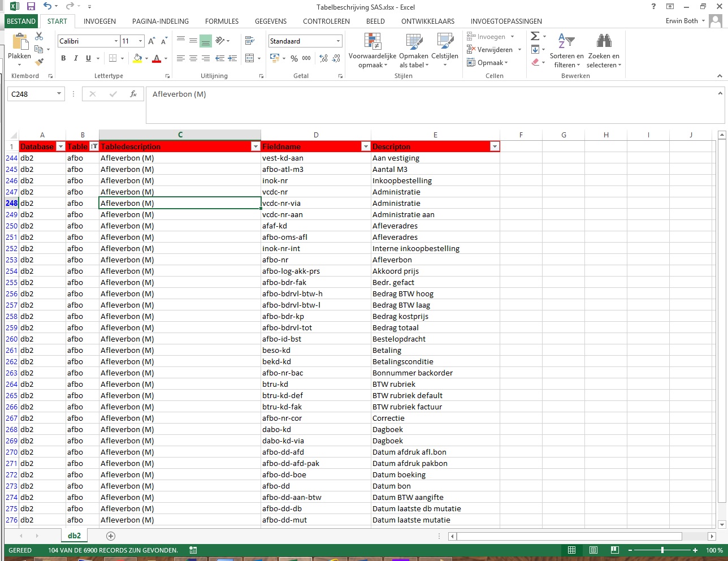
Task: Switch to the FORMULES ribbon tab
Action: [222, 21]
